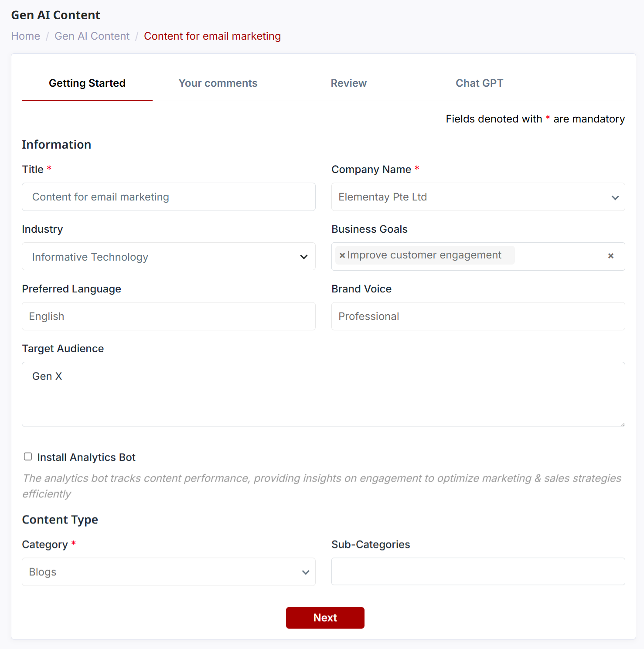Enable the Install Analytics Bot checkbox
This screenshot has height=649, width=644.
pos(28,456)
